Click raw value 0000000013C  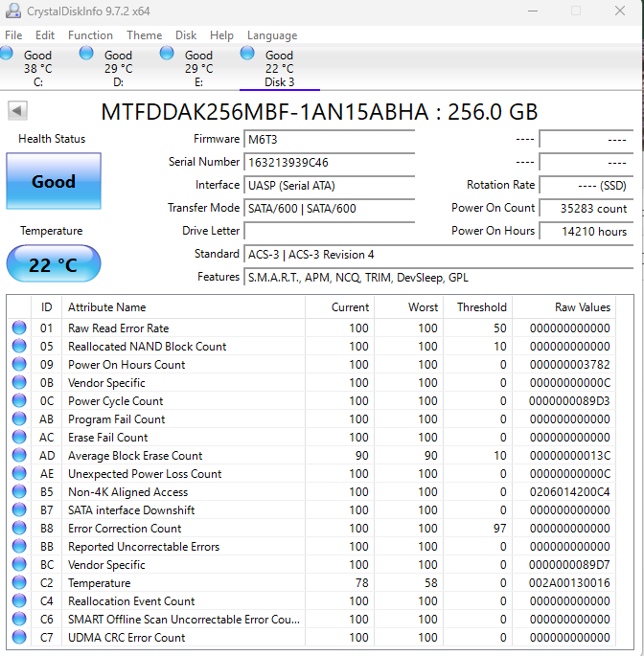pyautogui.click(x=569, y=456)
